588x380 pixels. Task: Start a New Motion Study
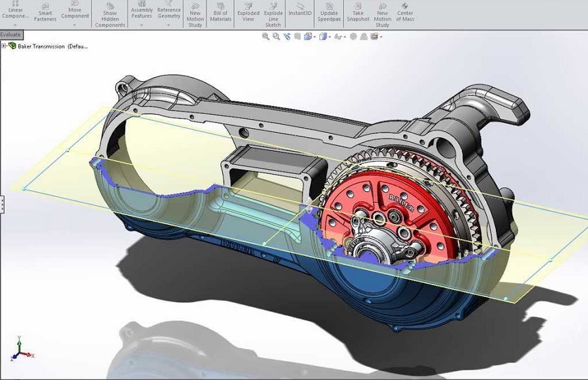coord(195,12)
